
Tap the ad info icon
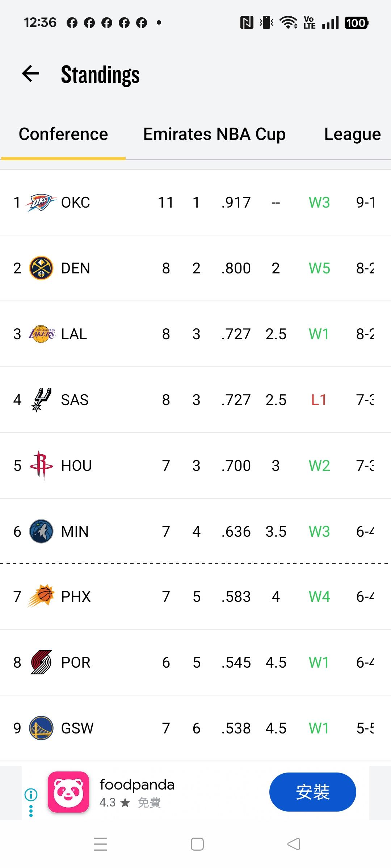(31, 795)
